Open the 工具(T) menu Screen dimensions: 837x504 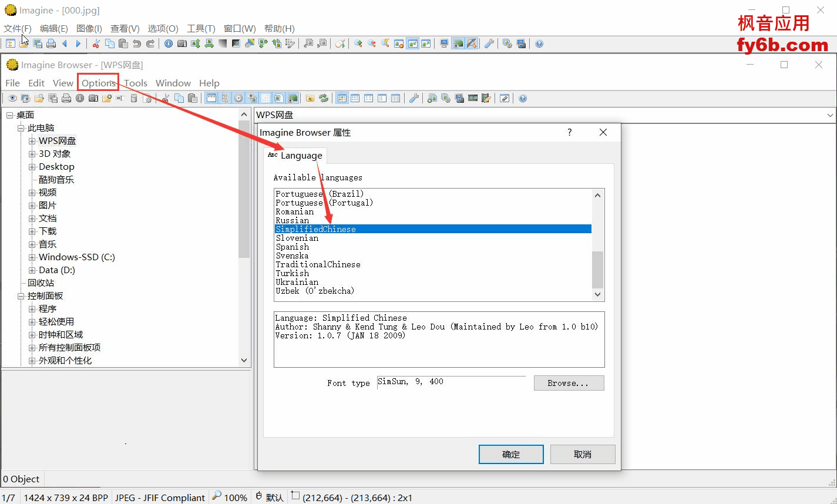pos(201,28)
